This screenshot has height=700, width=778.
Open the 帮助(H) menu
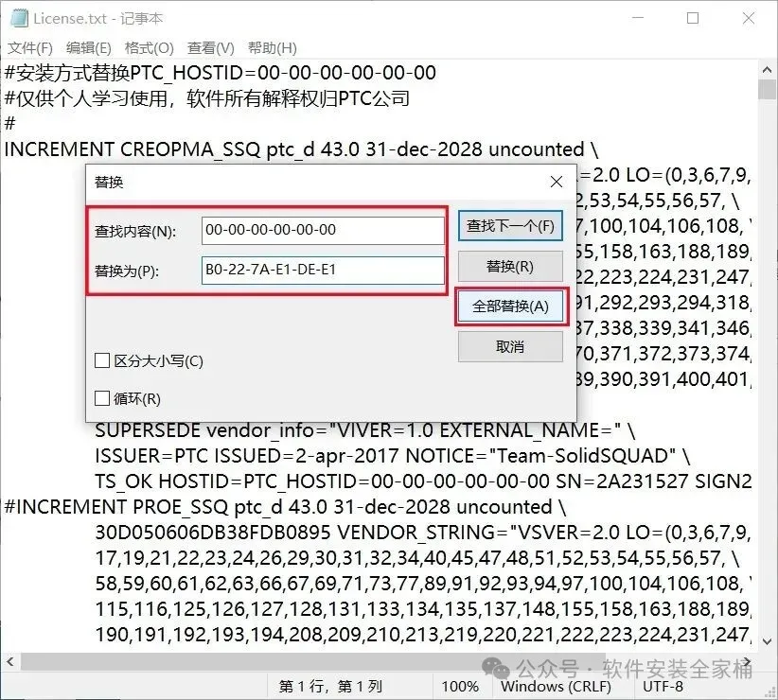tap(272, 48)
